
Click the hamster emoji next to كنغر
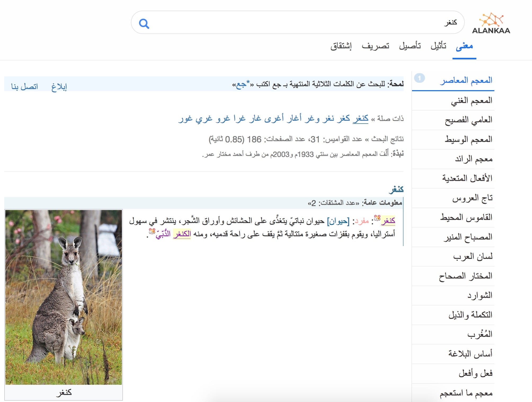point(377,218)
